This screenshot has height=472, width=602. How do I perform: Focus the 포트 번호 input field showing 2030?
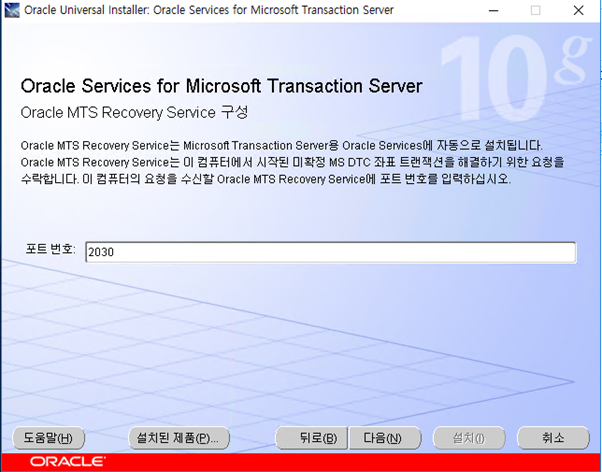(331, 252)
